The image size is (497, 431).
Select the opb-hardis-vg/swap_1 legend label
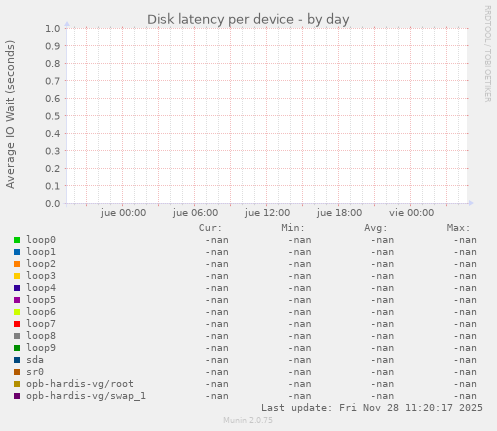pyautogui.click(x=86, y=396)
